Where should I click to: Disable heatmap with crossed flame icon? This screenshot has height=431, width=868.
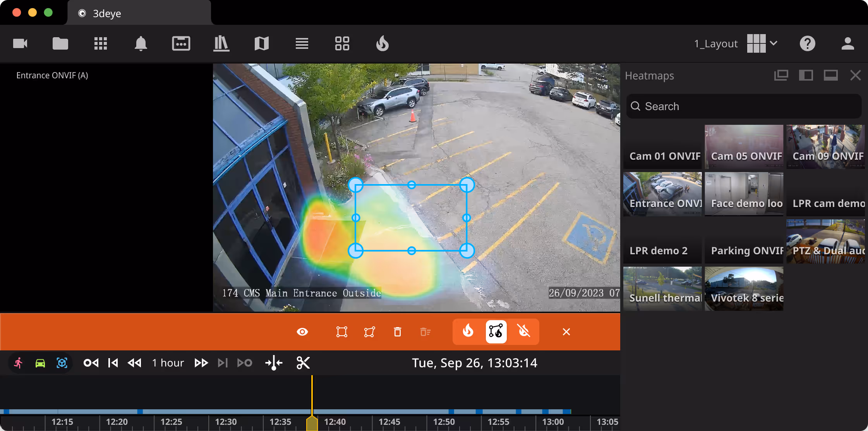click(x=523, y=331)
